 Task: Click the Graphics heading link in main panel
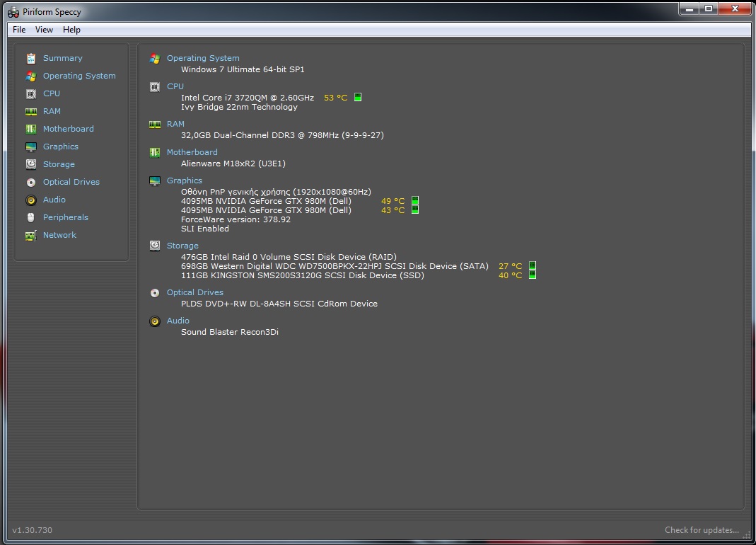coord(185,180)
